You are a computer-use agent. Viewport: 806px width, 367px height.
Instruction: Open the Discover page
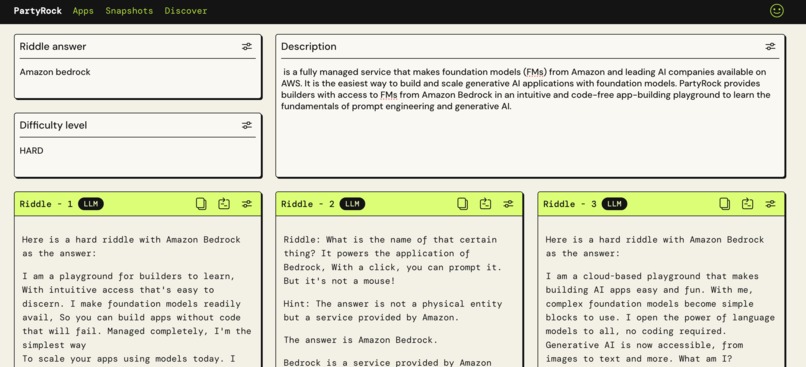click(186, 11)
